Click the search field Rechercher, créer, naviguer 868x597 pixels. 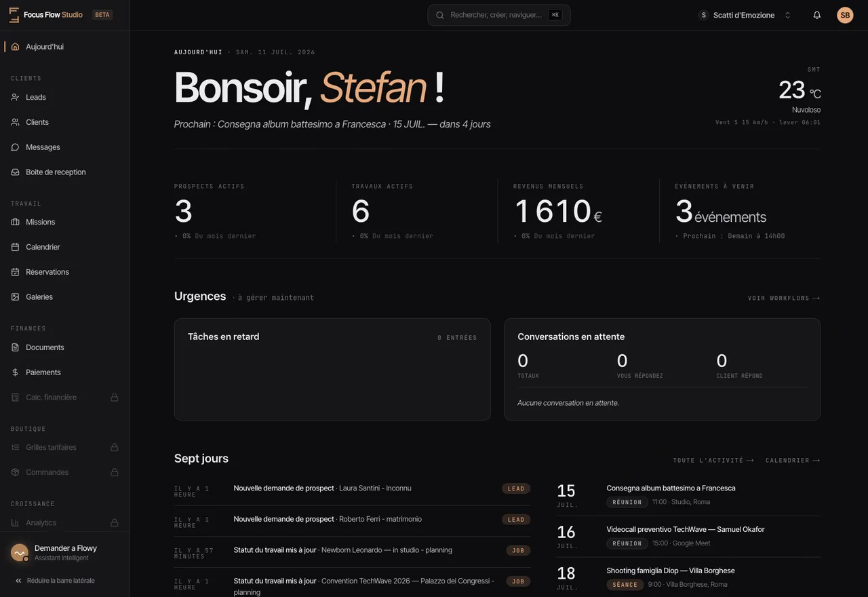tap(499, 15)
